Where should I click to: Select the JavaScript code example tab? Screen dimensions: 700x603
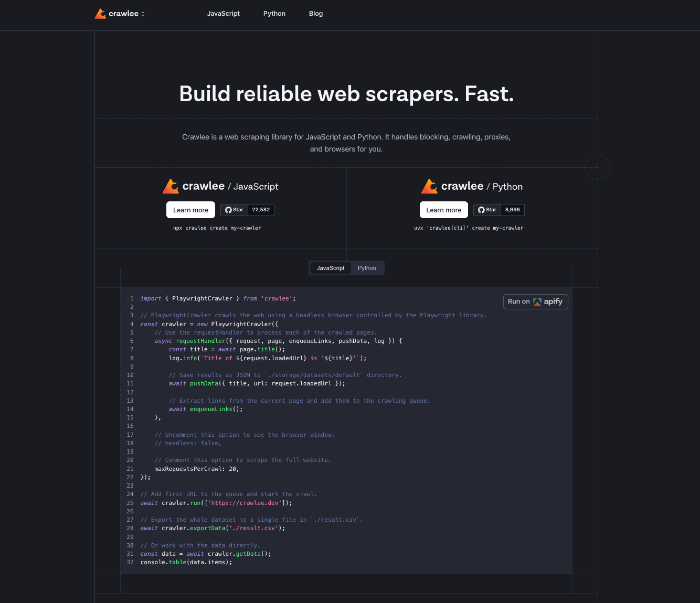coord(331,268)
